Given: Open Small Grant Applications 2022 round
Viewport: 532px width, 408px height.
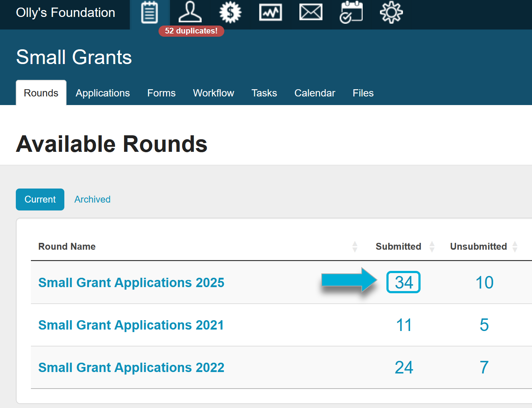Looking at the screenshot, I should click(131, 368).
